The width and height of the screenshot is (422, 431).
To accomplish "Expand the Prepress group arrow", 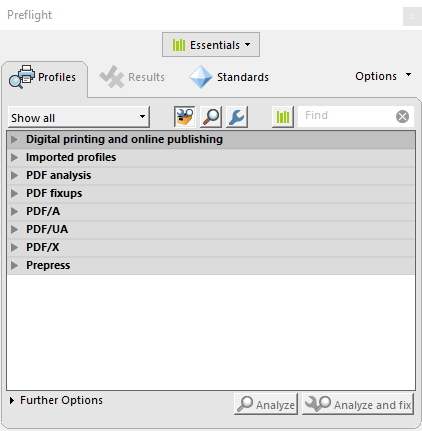I will 14,265.
